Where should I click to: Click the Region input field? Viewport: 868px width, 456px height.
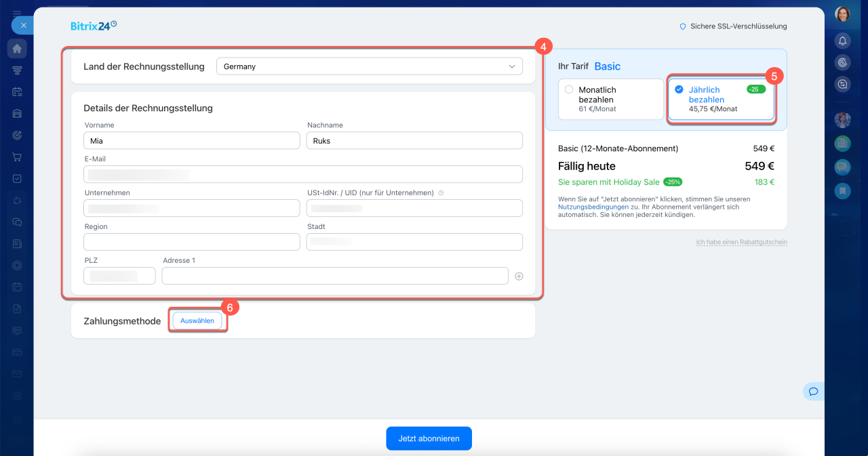tap(191, 243)
